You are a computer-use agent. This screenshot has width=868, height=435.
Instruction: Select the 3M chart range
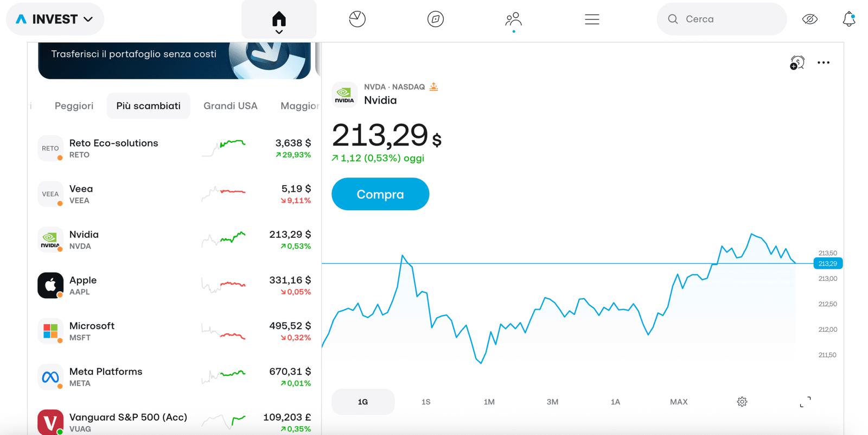tap(552, 402)
